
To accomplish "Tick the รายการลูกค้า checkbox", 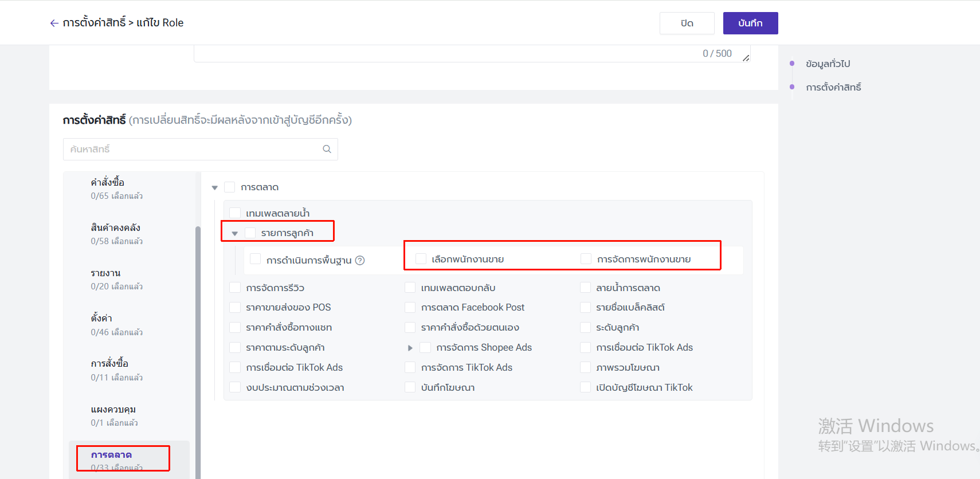I will (x=250, y=233).
